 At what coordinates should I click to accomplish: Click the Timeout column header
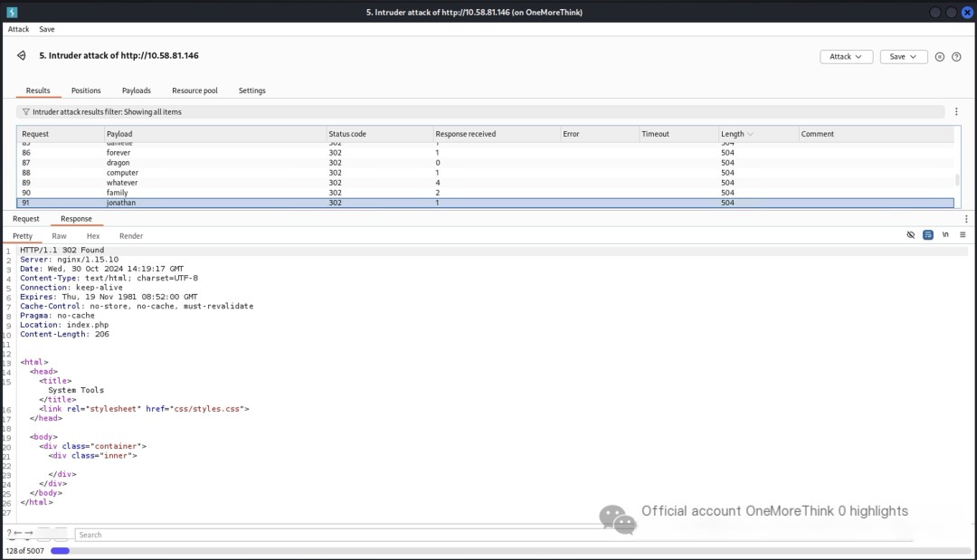click(x=678, y=134)
